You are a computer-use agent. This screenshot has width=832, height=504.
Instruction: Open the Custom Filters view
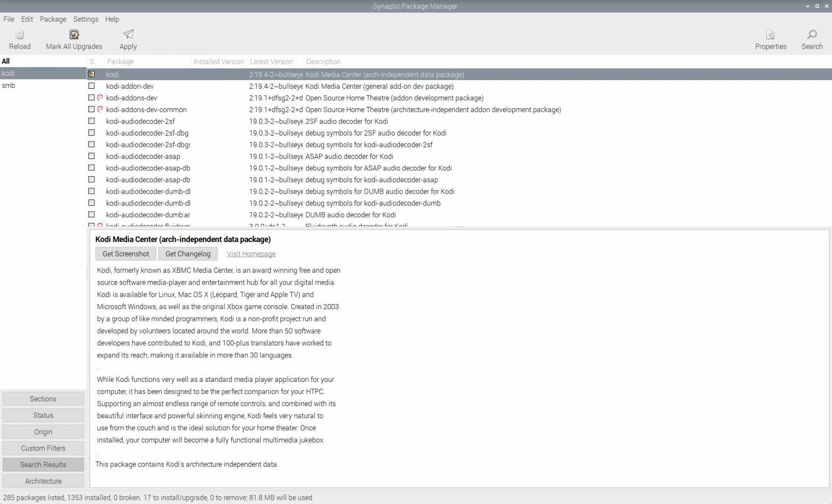point(43,448)
